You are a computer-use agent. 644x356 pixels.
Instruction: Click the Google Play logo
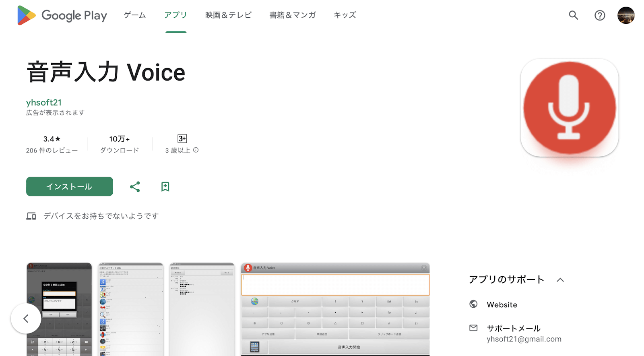62,15
